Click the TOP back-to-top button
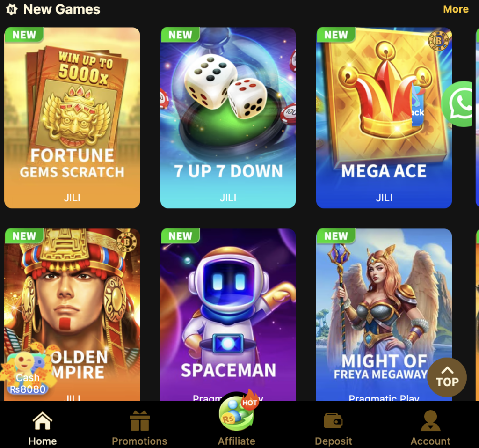This screenshot has width=479, height=448. (x=447, y=377)
